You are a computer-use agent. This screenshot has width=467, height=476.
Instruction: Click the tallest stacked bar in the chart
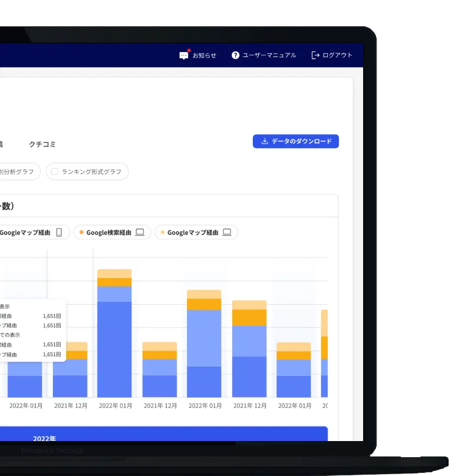pos(114,340)
